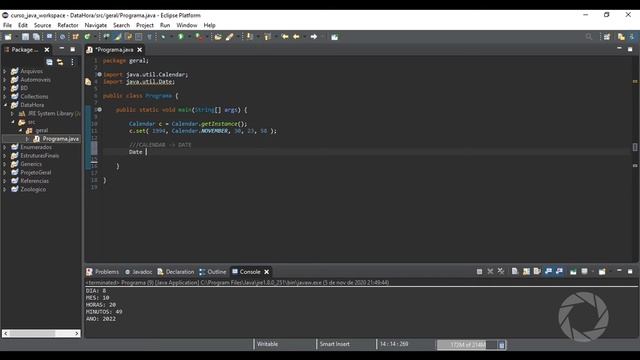The height and width of the screenshot is (360, 640).
Task: Open Package Explorer view menu (three dots)
Action: (72, 62)
